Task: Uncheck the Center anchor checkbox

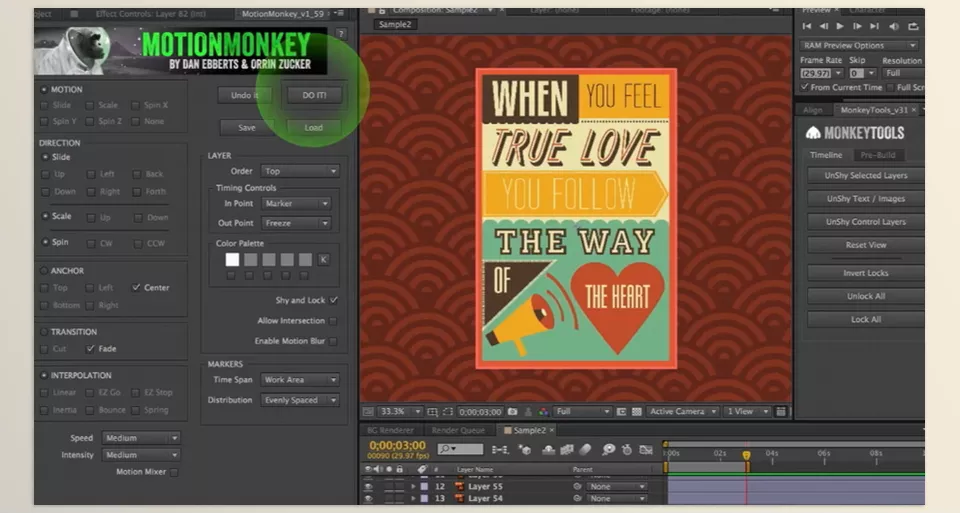Action: (x=136, y=287)
